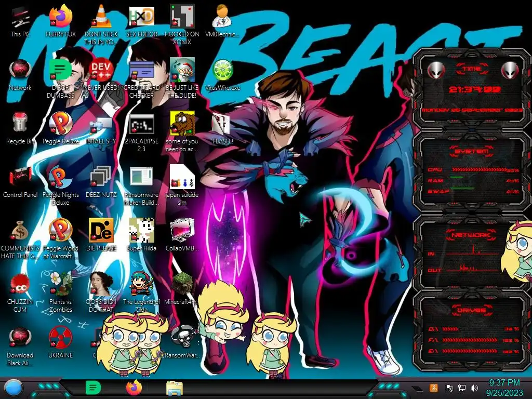Launch the Minecraft4Fr grass block icon
This screenshot has width=532, height=399.
click(x=182, y=284)
